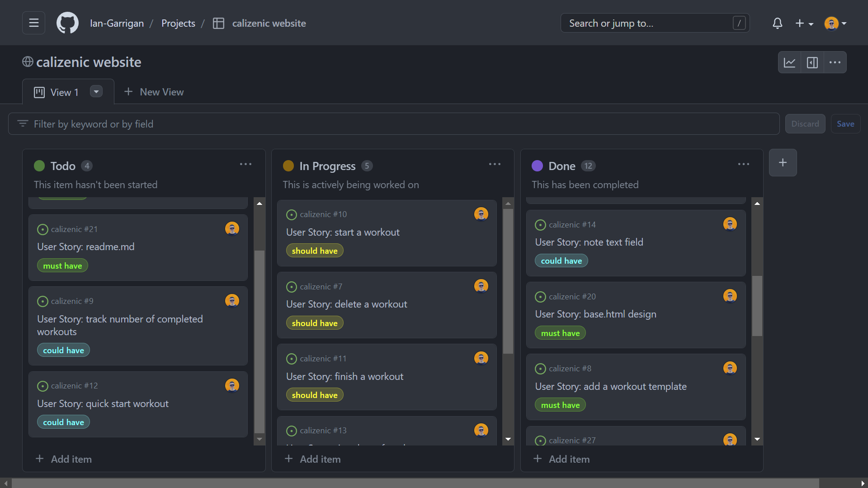Open Todo column options menu
Viewport: 868px width, 488px height.
pos(245,164)
